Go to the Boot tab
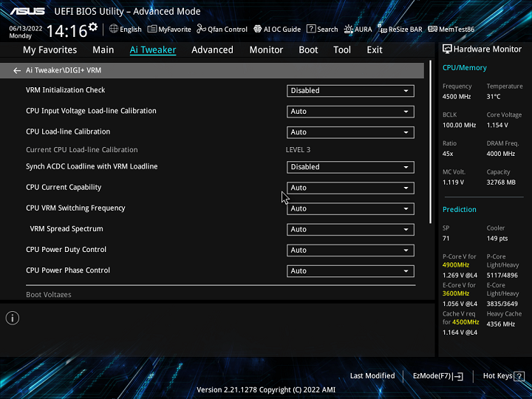This screenshot has width=532, height=399. (308, 50)
